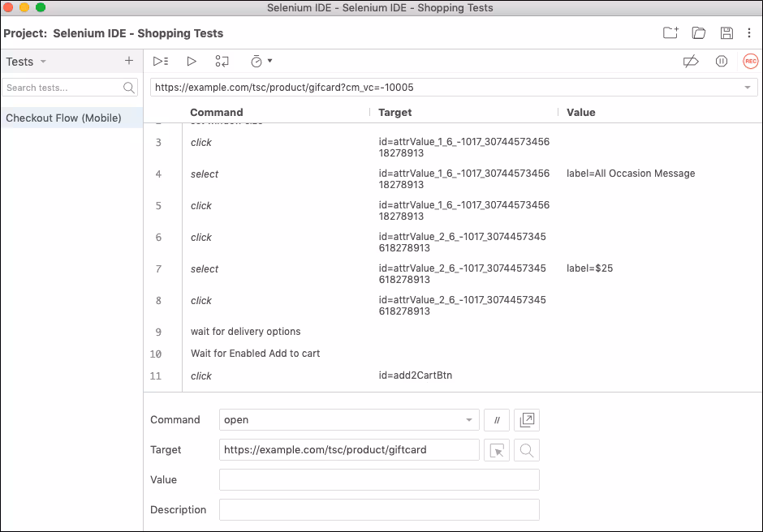
Task: Toggle pause on exceptions
Action: click(x=721, y=62)
